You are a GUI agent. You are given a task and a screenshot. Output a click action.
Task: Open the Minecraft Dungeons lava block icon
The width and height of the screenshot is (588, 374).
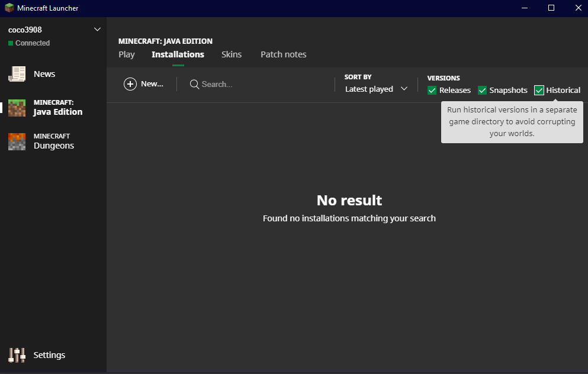pyautogui.click(x=17, y=141)
